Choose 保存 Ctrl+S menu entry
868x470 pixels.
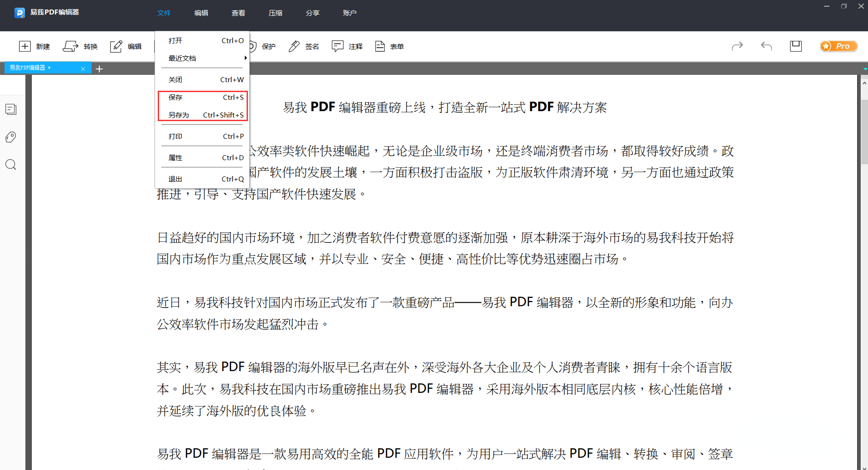point(202,97)
